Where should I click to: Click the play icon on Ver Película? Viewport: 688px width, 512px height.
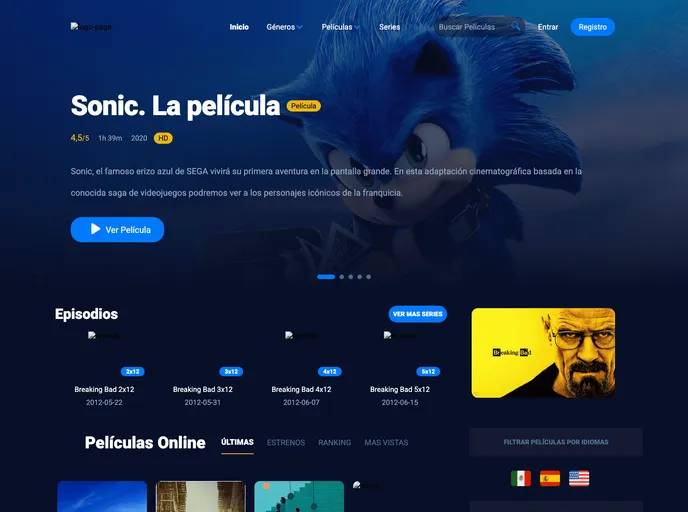point(95,229)
